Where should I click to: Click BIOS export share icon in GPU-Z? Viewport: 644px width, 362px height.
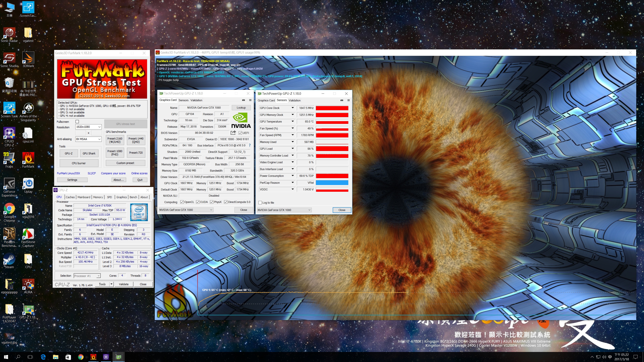[233, 133]
